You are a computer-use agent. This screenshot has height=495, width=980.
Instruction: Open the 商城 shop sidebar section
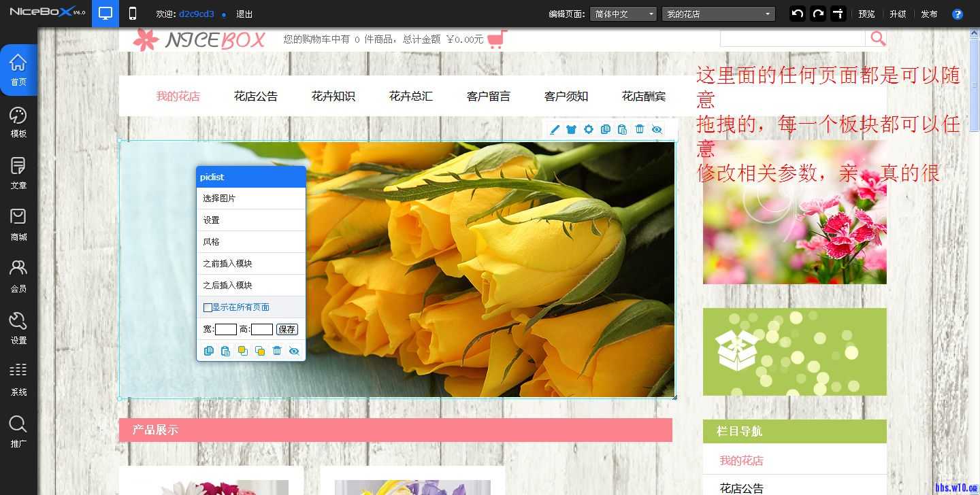18,226
